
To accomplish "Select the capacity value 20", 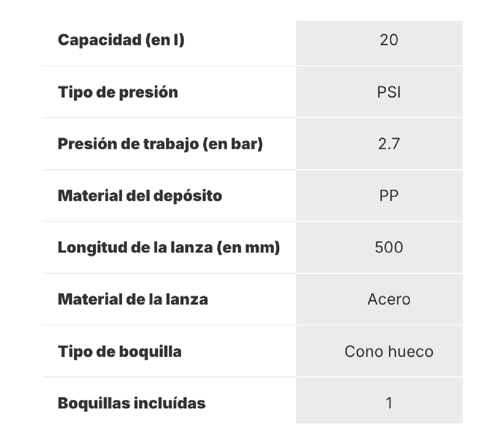I will [x=389, y=40].
